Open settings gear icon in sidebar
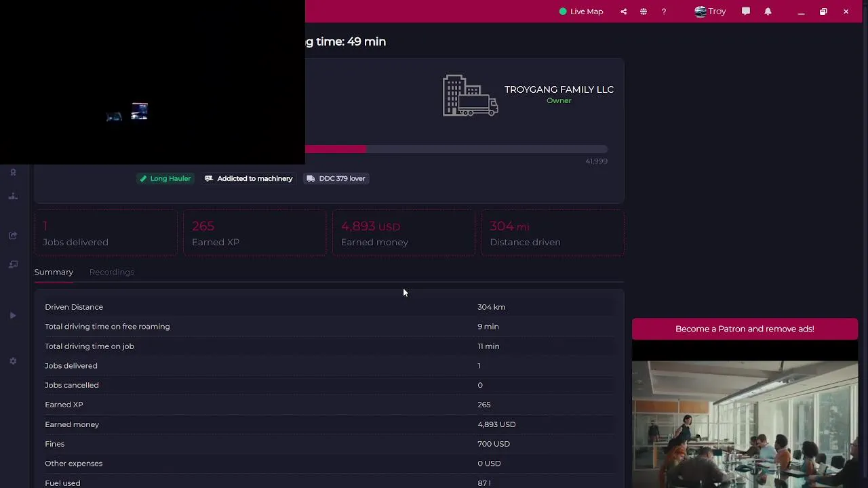868x488 pixels. point(13,361)
